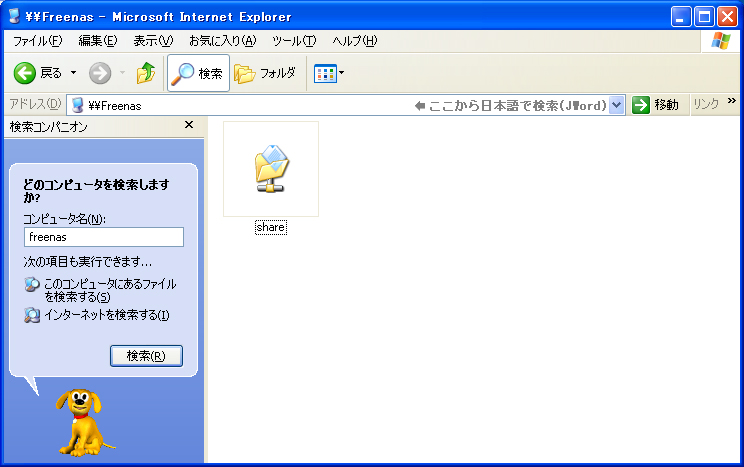Click the share folder name label
This screenshot has height=467, width=744.
tap(271, 227)
